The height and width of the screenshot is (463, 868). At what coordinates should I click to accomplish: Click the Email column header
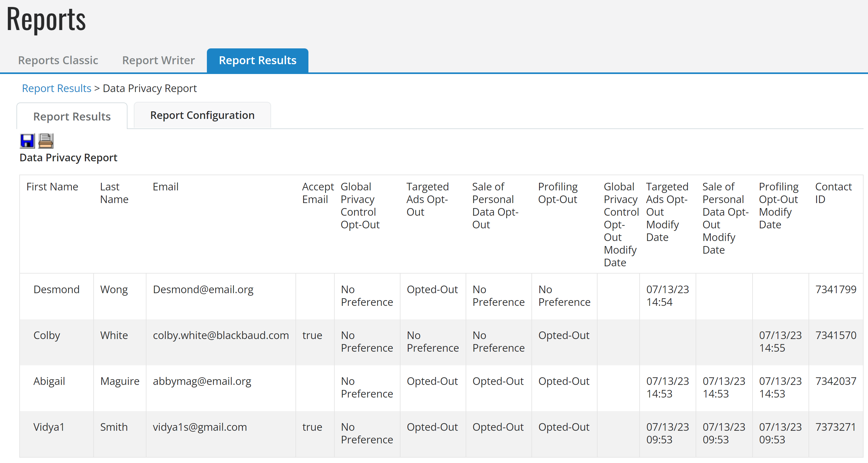[x=165, y=187]
